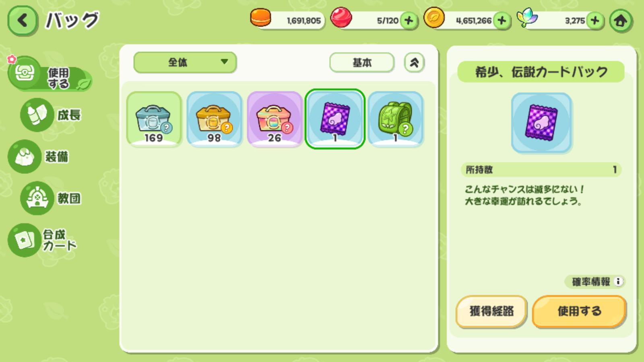The width and height of the screenshot is (644, 362).
Task: Add more rainbow crystal currency
Action: (595, 21)
